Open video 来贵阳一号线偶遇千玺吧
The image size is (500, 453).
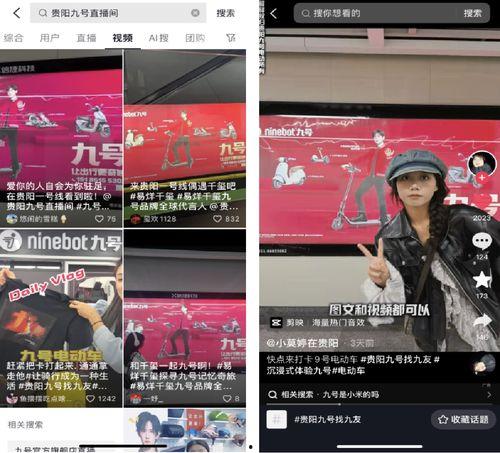coord(185,139)
